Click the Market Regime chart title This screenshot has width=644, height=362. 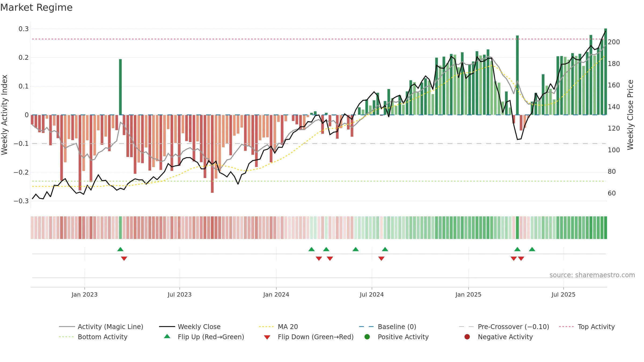[36, 8]
